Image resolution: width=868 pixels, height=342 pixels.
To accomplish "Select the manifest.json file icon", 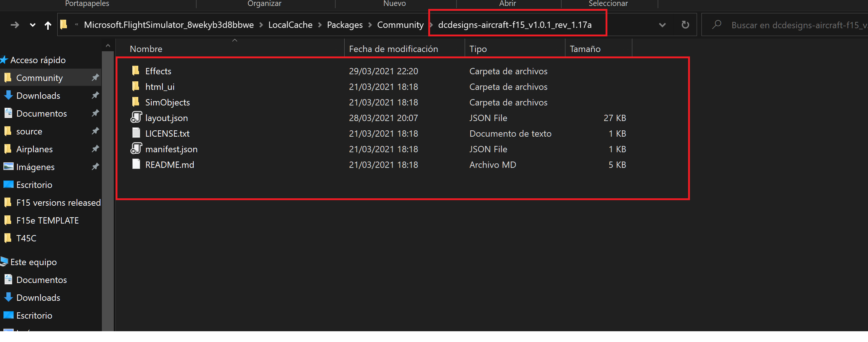I will coord(136,149).
